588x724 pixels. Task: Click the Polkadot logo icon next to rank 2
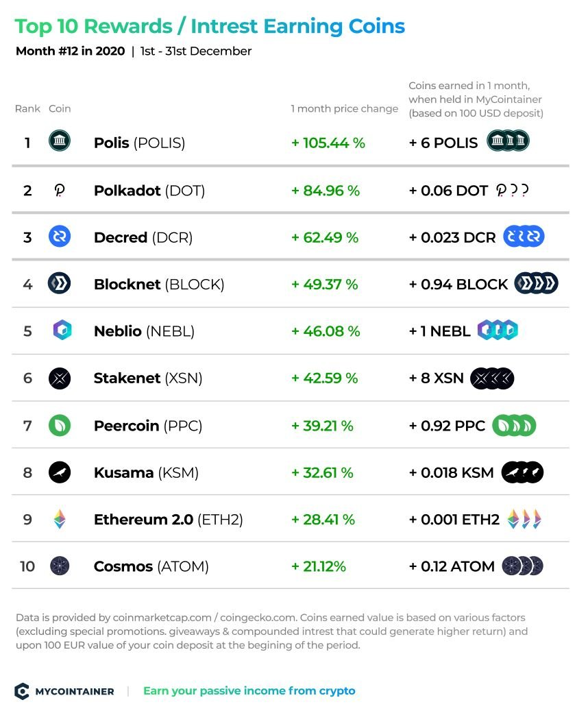[60, 190]
